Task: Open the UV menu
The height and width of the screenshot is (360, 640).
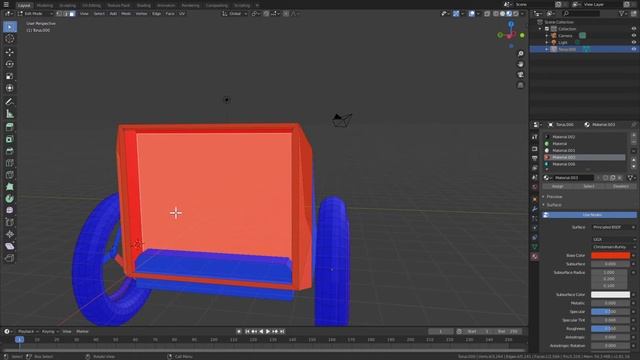Action: pyautogui.click(x=182, y=13)
